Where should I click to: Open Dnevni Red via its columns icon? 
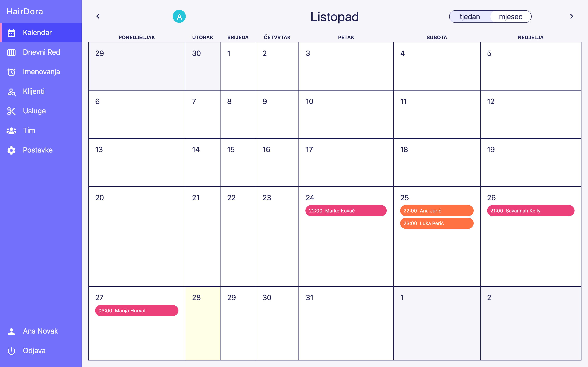(11, 52)
